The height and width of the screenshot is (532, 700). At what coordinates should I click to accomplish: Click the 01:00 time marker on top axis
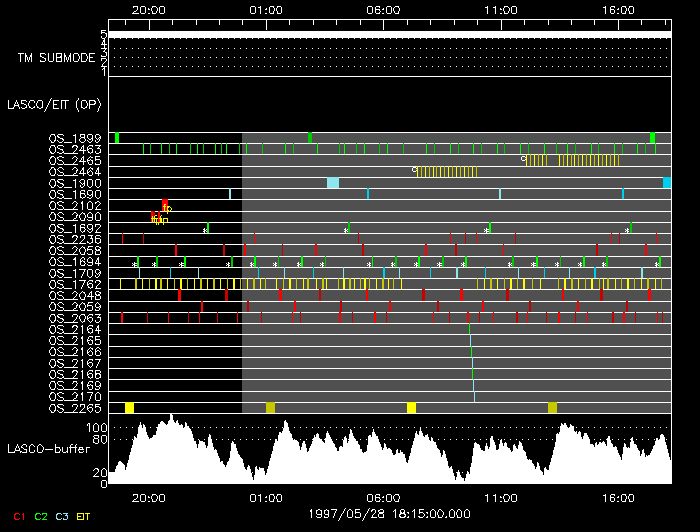click(265, 9)
